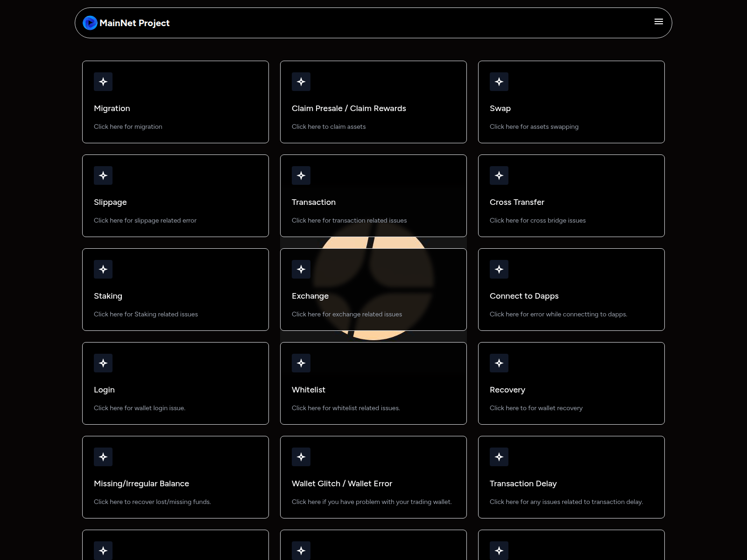Open the Staking title
The width and height of the screenshot is (747, 560).
(108, 296)
